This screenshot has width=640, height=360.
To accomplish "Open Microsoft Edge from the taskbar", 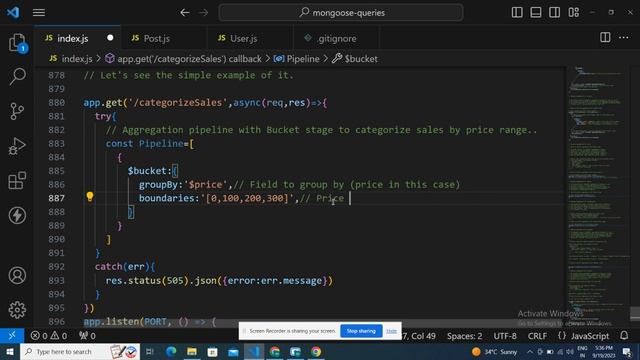I will [171, 351].
